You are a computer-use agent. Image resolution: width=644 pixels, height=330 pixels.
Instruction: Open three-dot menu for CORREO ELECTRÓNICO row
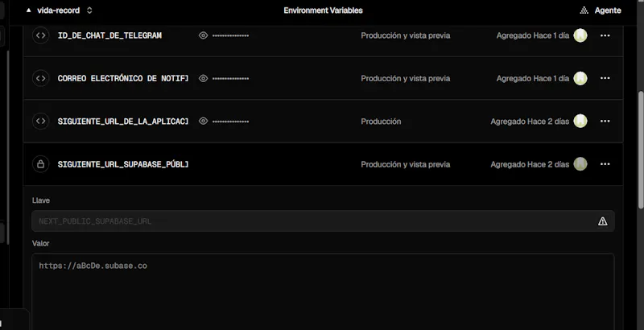[605, 78]
